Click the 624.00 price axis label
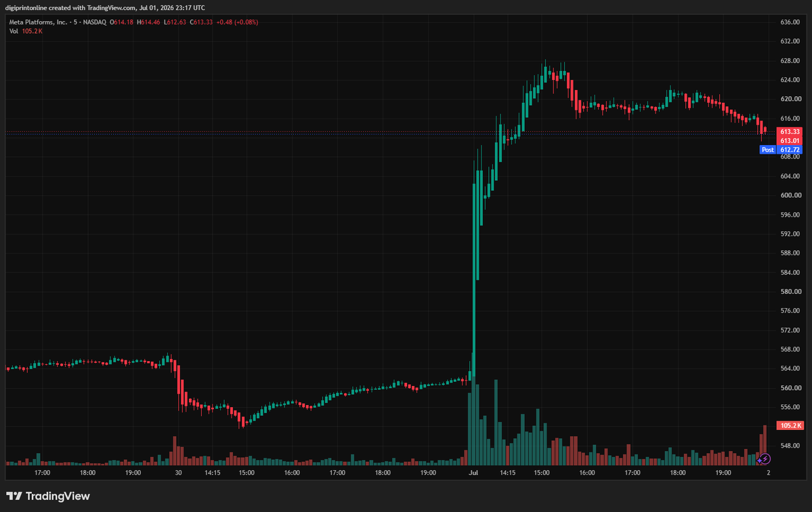The image size is (812, 512). [790, 80]
